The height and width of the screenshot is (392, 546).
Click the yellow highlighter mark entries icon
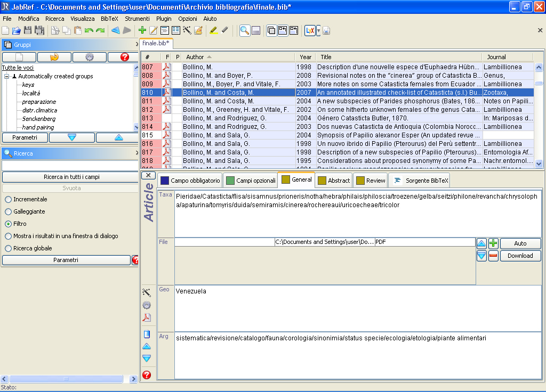tap(213, 30)
